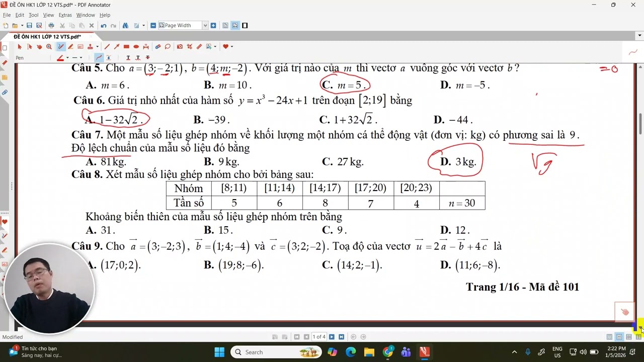The image size is (644, 362).
Task: Open the Tool menu
Action: tap(34, 15)
